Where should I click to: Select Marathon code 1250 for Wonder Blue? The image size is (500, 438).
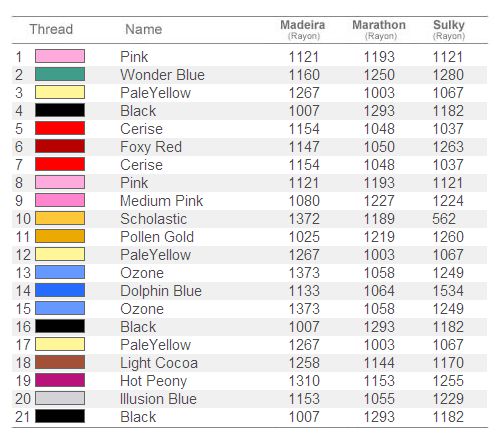click(379, 75)
